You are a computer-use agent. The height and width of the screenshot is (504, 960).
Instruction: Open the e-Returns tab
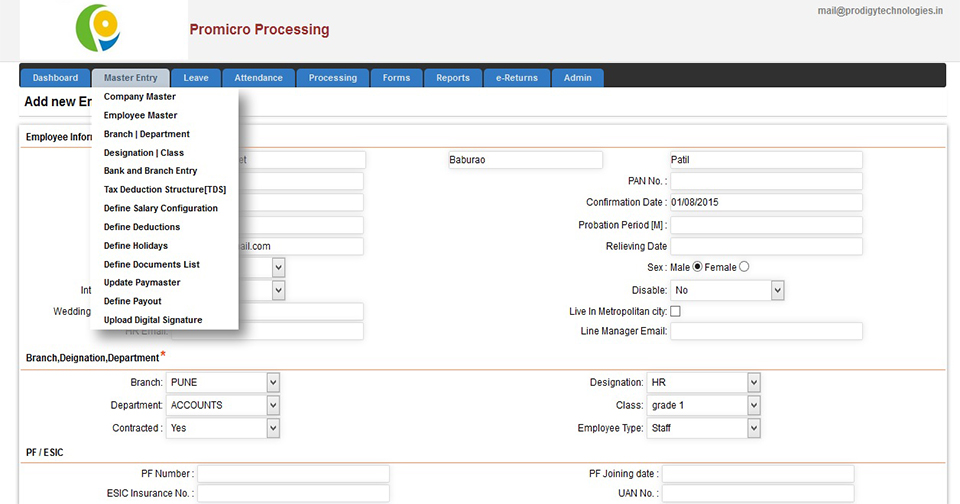pos(517,78)
